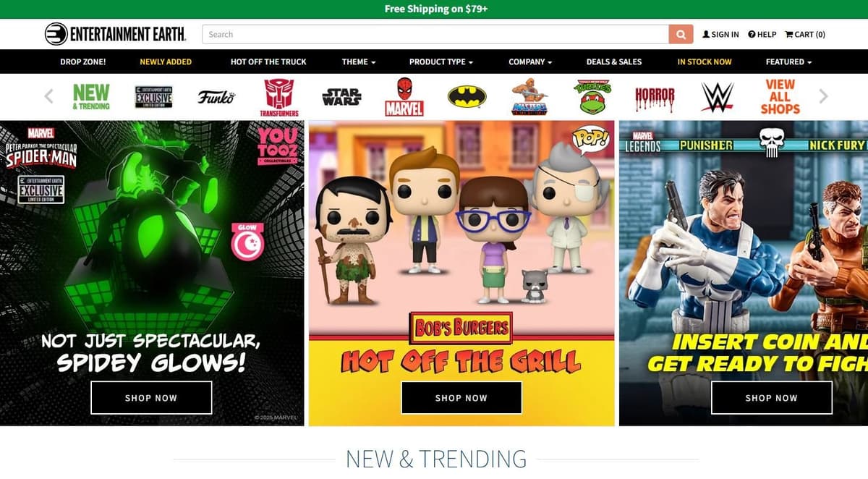Click the Free Shipping on $79+ banner
This screenshot has height=479, width=868.
pos(436,9)
